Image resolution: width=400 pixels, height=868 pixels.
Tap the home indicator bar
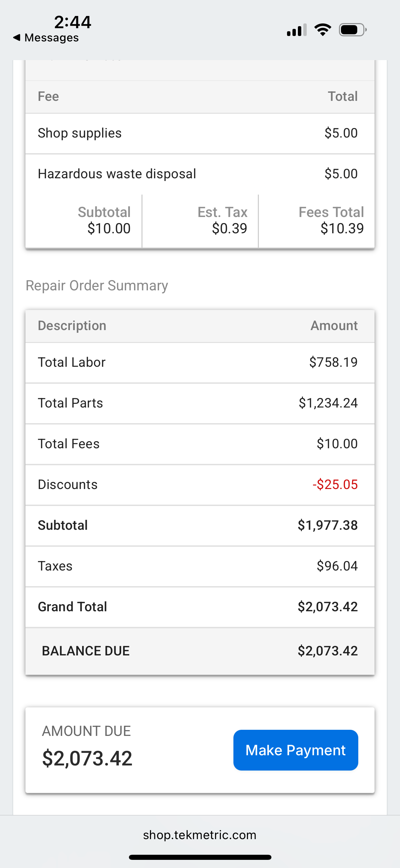coord(200,857)
